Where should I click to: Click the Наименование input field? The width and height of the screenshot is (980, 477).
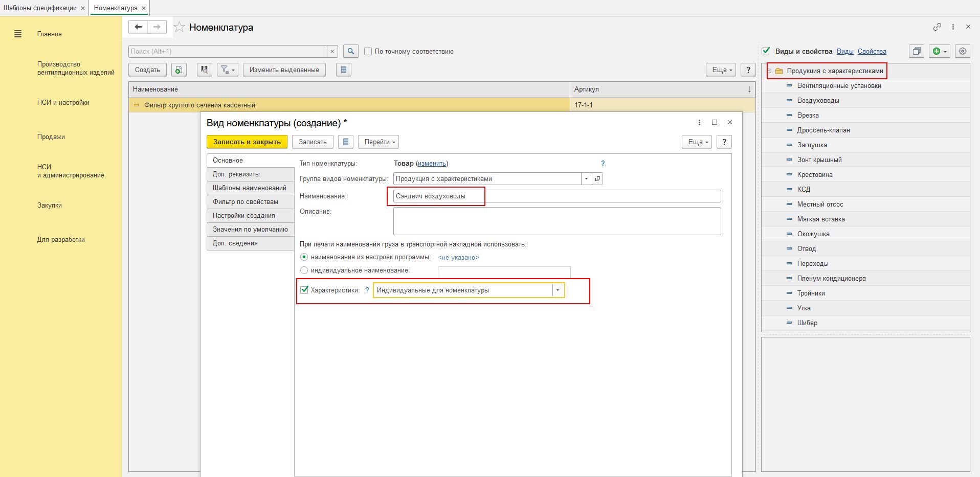(556, 196)
